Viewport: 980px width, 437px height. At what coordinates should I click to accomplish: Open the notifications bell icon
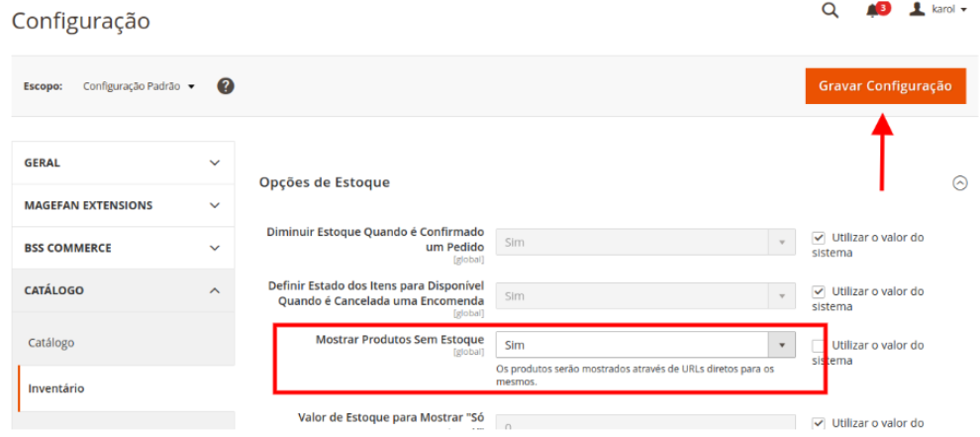tap(873, 11)
